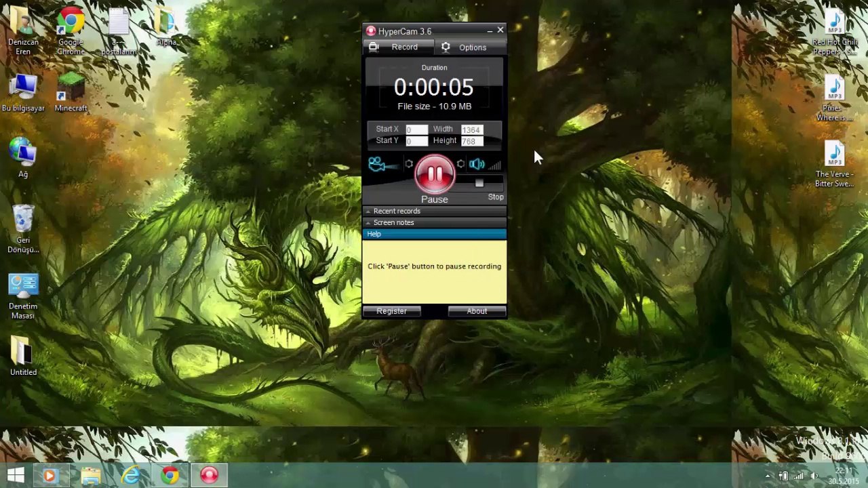Click the network signal tray icon
This screenshot has height=488, width=868.
click(x=799, y=476)
